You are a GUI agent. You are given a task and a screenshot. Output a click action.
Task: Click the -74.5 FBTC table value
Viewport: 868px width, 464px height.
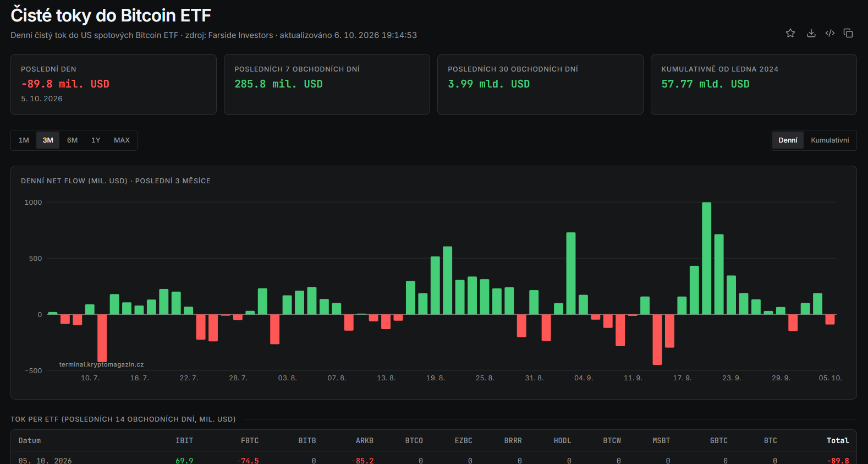248,461
